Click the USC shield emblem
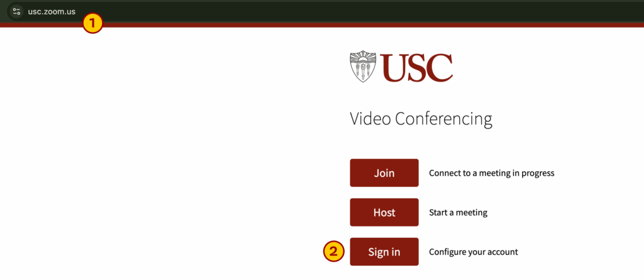Screen dimensions: 644x280 [363, 67]
